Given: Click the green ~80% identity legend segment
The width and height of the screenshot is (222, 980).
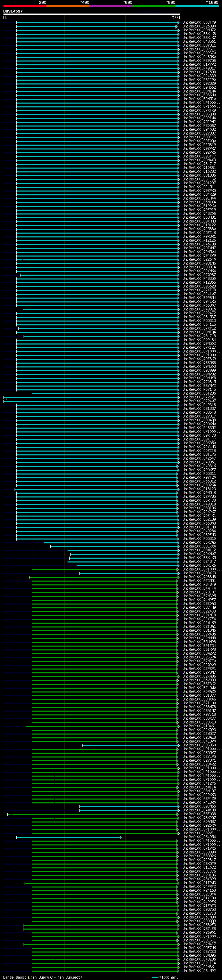Looking at the screenshot, I should pyautogui.click(x=154, y=6).
